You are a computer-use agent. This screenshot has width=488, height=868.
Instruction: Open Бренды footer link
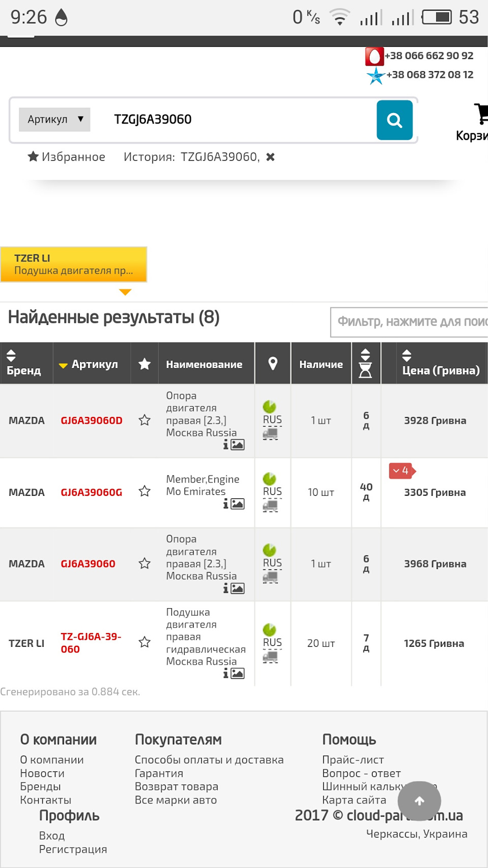[x=40, y=787]
